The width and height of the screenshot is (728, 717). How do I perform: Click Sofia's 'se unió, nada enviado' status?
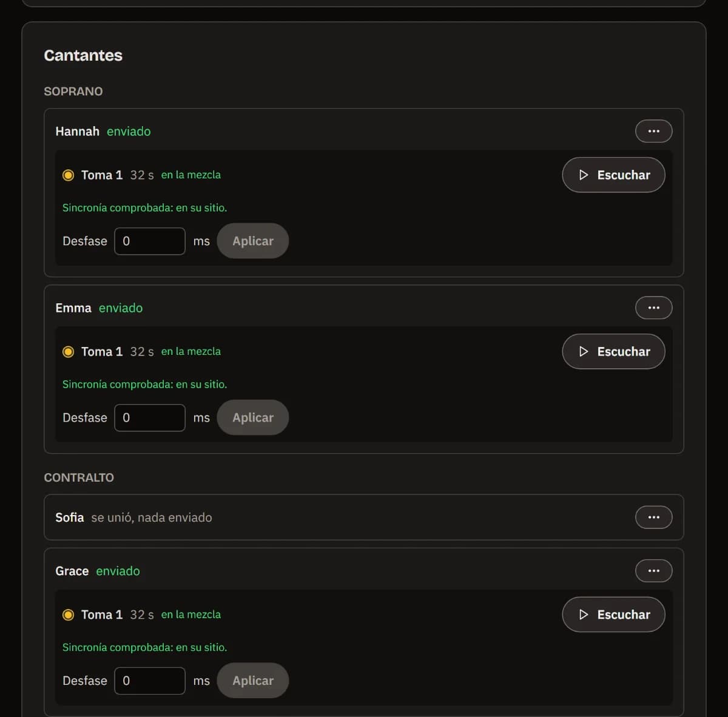pyautogui.click(x=152, y=517)
